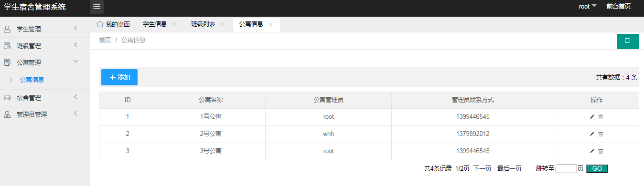Click the green refresh button at top right
The width and height of the screenshot is (644, 186).
pos(628,41)
